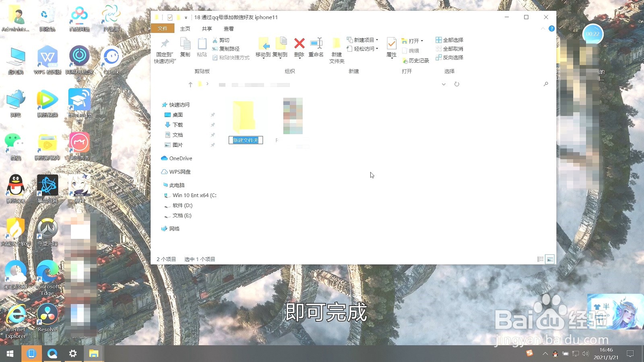Click the search box magnifier

[x=546, y=84]
